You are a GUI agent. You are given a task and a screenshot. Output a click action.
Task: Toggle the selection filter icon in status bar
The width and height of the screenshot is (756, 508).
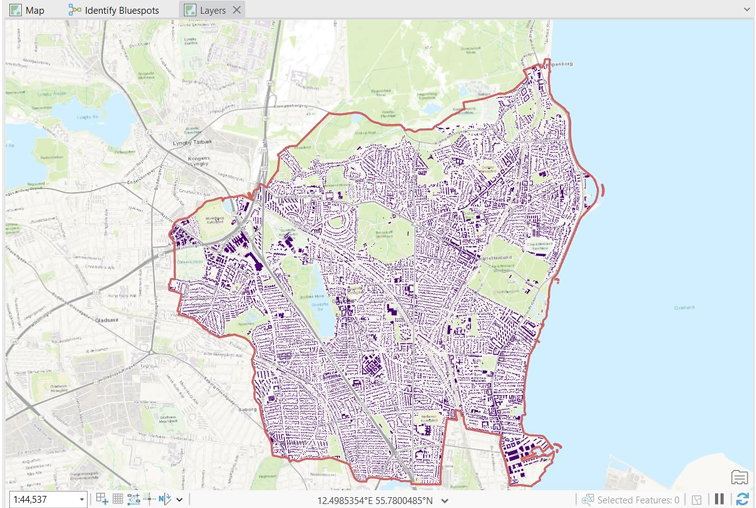(697, 500)
